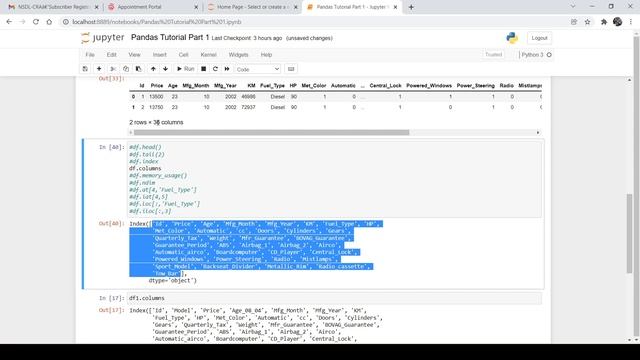Click the dtype='object' output text
Image resolution: width=640 pixels, height=360 pixels.
tap(172, 281)
